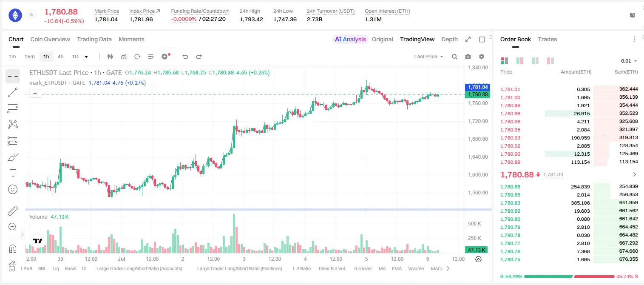Open the Coin Overview tab
Image resolution: width=644 pixels, height=285 pixels.
pos(50,39)
